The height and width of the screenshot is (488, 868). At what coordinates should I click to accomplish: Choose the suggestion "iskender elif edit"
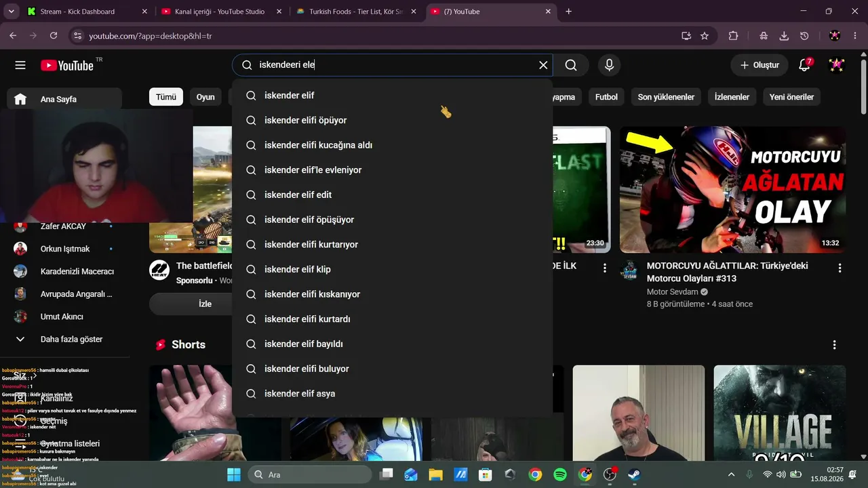click(x=392, y=195)
